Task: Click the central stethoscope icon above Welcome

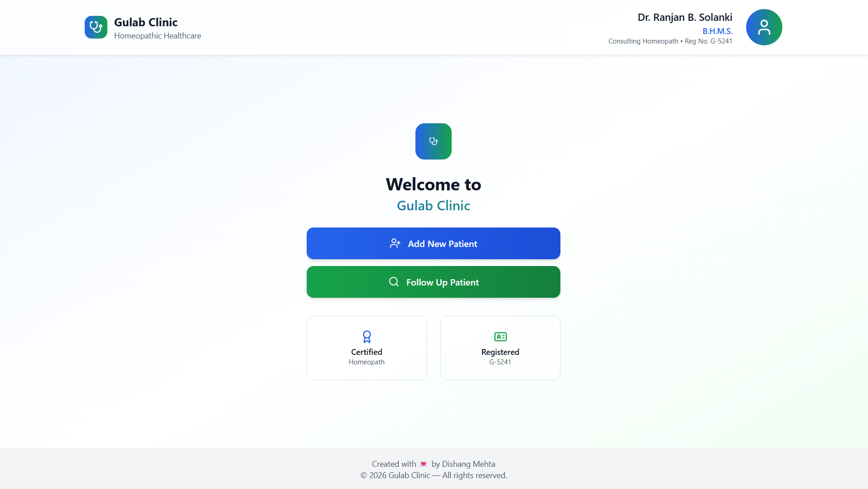Action: point(434,141)
